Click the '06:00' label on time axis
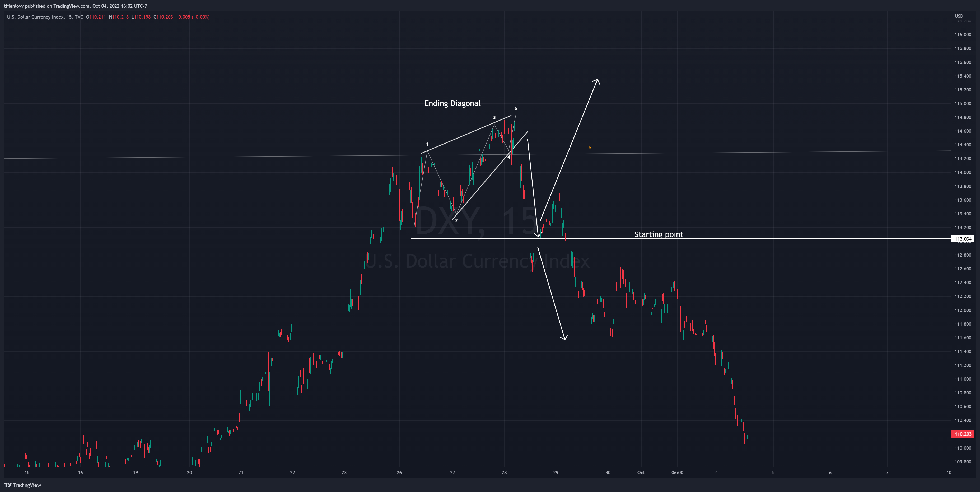The height and width of the screenshot is (492, 980). point(677,473)
